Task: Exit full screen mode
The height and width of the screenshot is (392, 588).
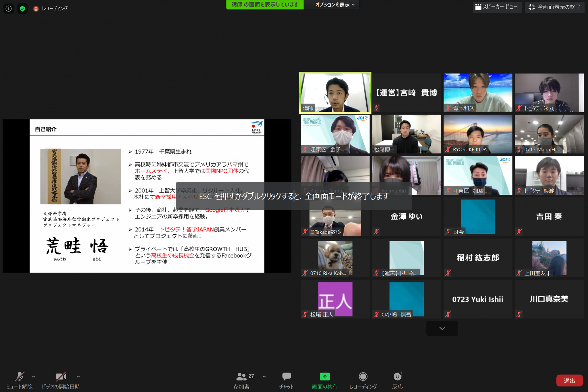Action: (554, 7)
